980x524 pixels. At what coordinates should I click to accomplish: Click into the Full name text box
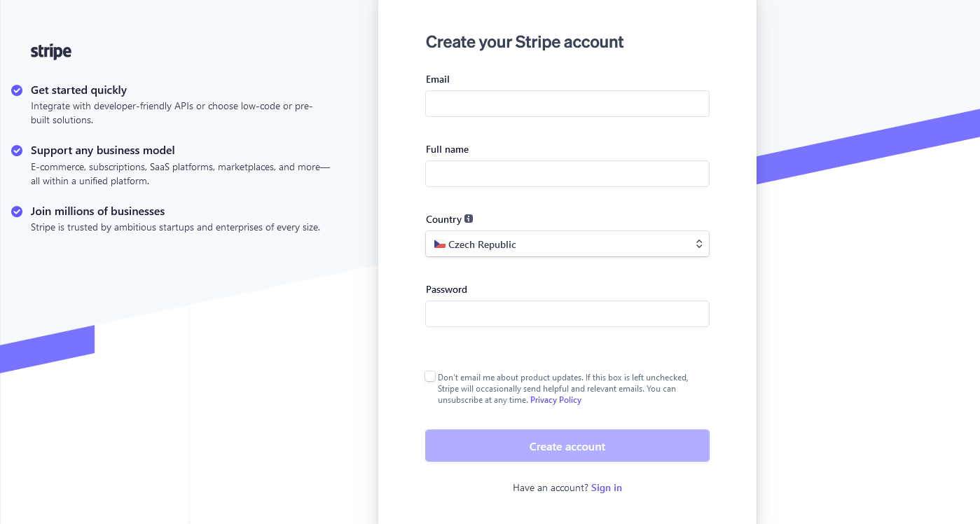point(567,174)
